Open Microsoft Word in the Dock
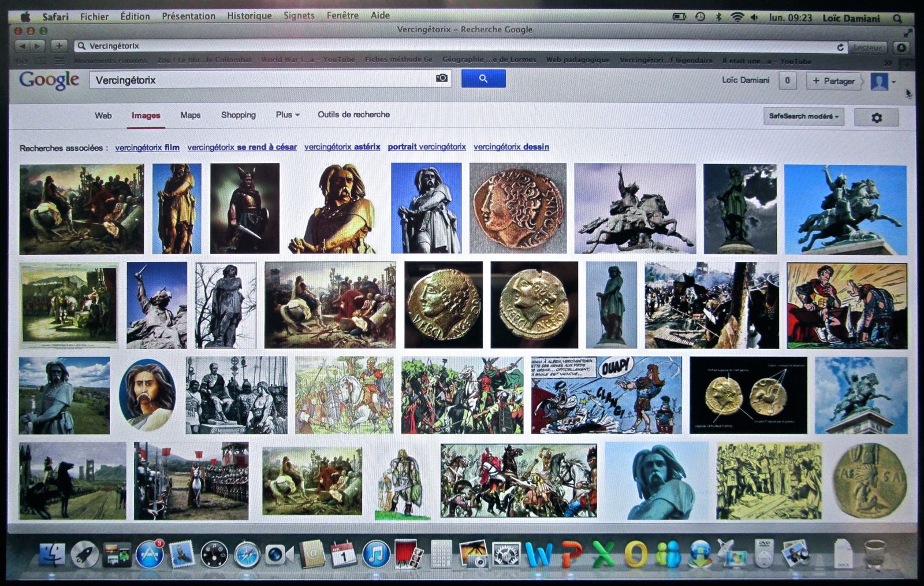This screenshot has width=924, height=586. [539, 555]
